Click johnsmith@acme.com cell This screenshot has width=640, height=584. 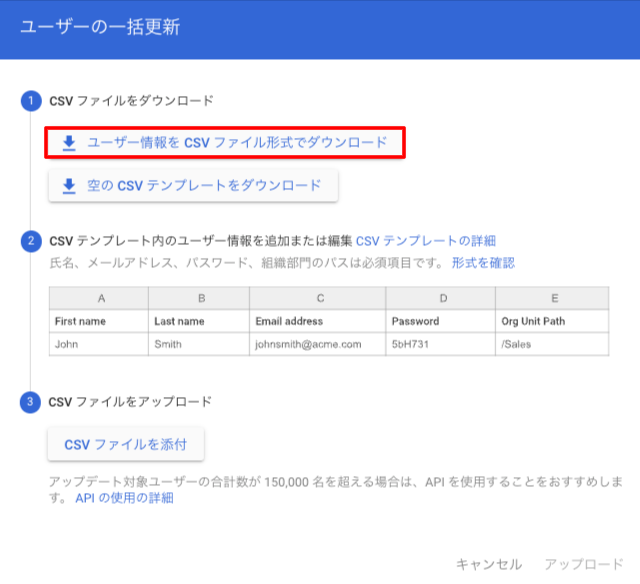(318, 344)
